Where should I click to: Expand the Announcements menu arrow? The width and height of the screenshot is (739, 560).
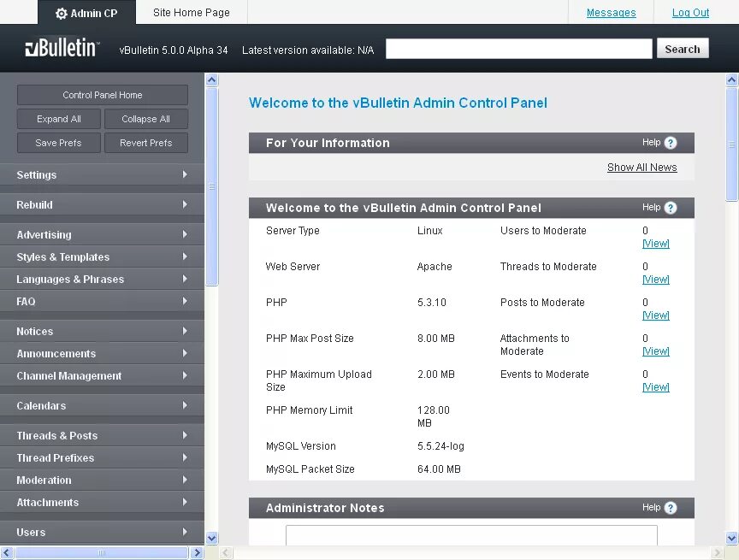tap(185, 353)
